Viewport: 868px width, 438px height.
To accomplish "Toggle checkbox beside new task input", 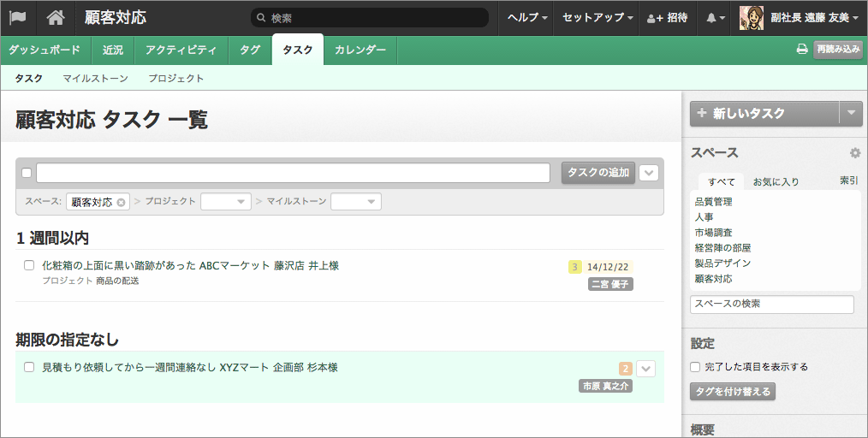I will pyautogui.click(x=26, y=173).
